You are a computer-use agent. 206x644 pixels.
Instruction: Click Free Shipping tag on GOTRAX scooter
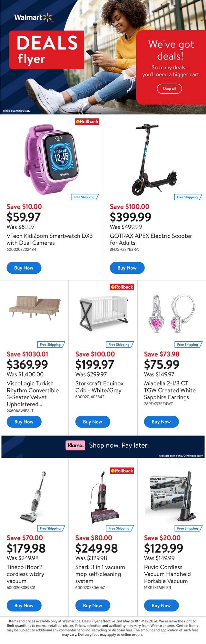click(x=188, y=197)
